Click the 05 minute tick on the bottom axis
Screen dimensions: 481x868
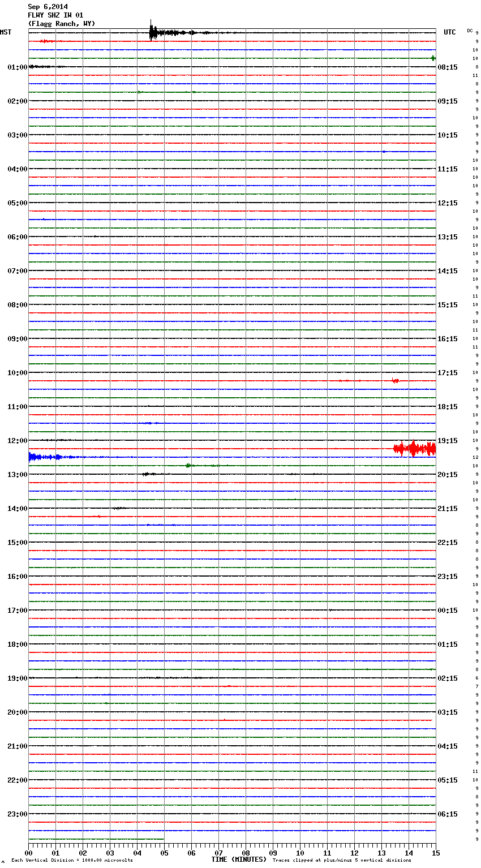[x=164, y=853]
